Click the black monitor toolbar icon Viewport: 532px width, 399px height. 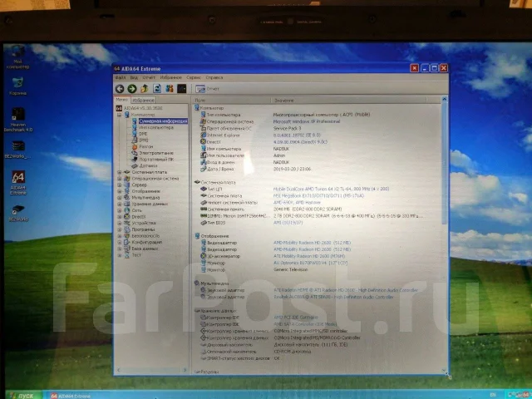pyautogui.click(x=182, y=89)
